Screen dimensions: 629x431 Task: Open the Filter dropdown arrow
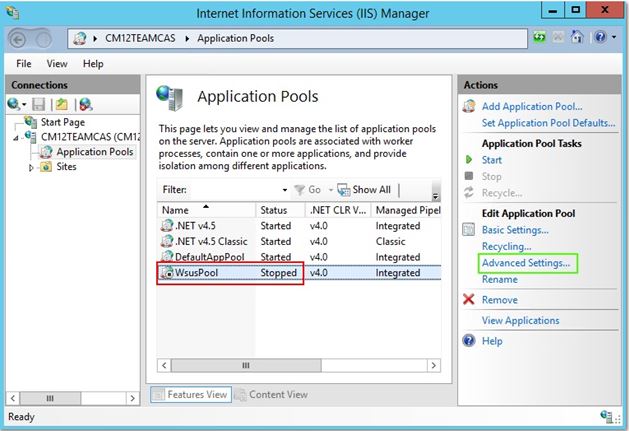click(x=285, y=190)
